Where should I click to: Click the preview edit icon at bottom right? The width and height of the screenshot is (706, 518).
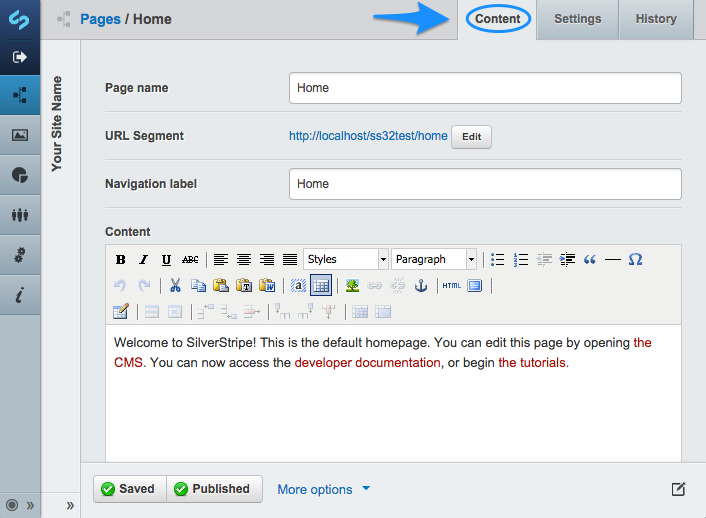click(678, 489)
